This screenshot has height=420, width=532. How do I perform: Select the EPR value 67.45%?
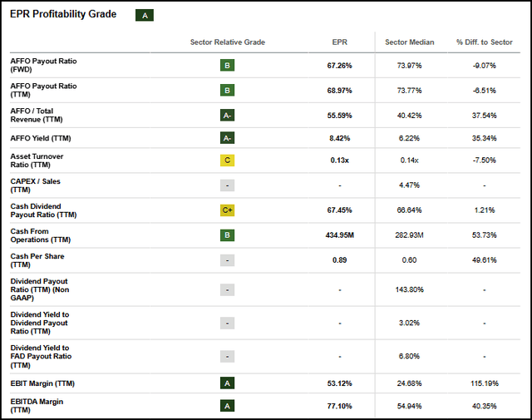tap(340, 210)
